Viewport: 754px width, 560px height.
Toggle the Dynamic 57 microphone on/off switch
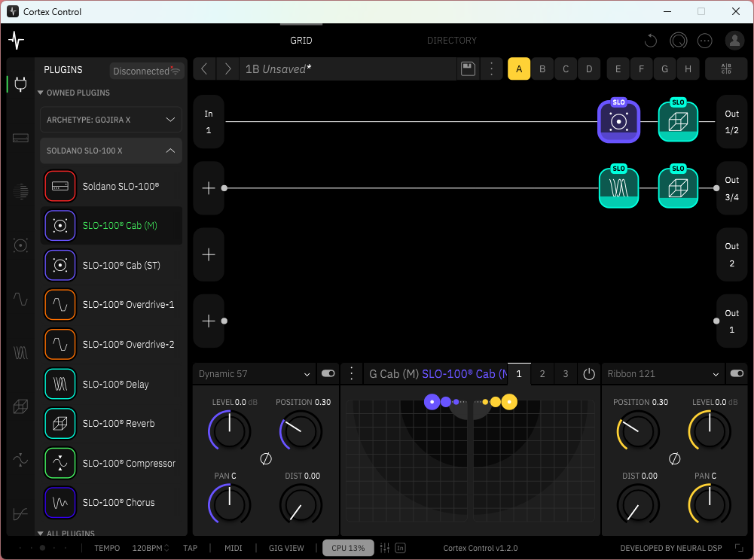coord(328,373)
